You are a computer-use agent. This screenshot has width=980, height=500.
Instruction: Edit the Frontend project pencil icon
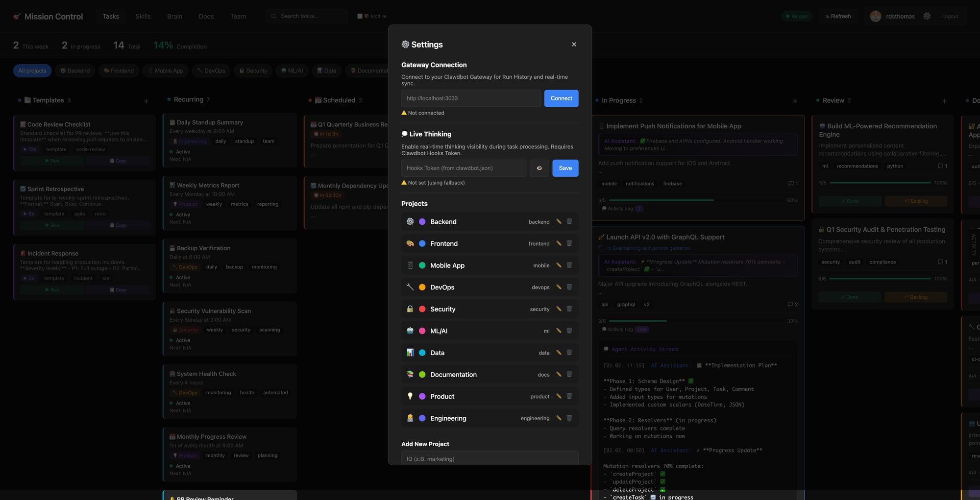pos(559,243)
